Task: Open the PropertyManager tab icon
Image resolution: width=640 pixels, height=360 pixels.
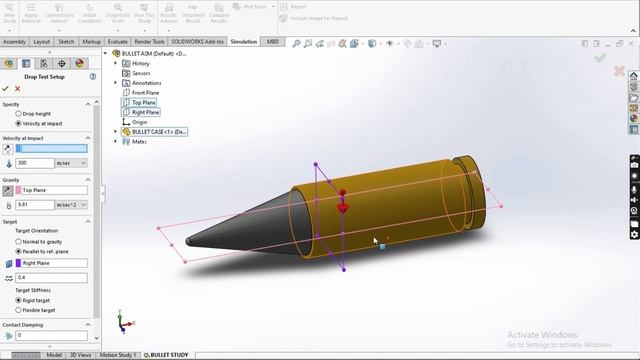Action: [x=26, y=63]
